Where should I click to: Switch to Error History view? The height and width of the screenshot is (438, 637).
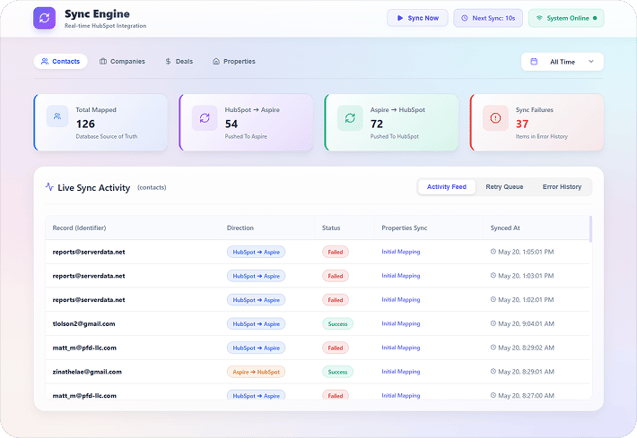pos(562,187)
